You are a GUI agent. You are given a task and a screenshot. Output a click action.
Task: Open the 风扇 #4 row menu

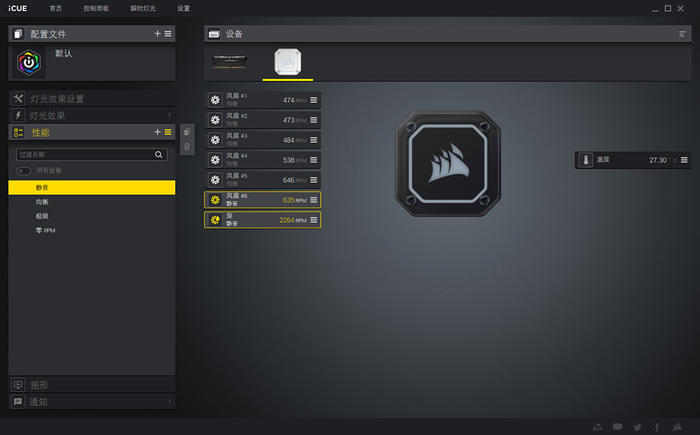point(314,160)
